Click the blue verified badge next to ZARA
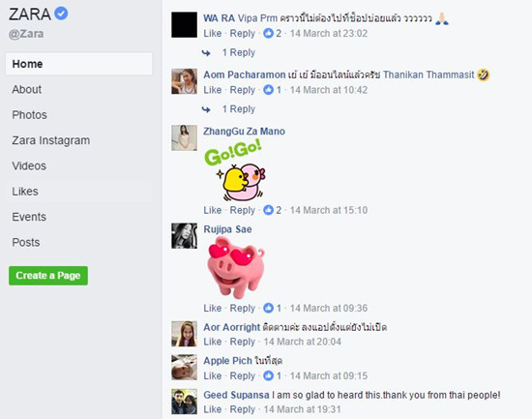 61,14
